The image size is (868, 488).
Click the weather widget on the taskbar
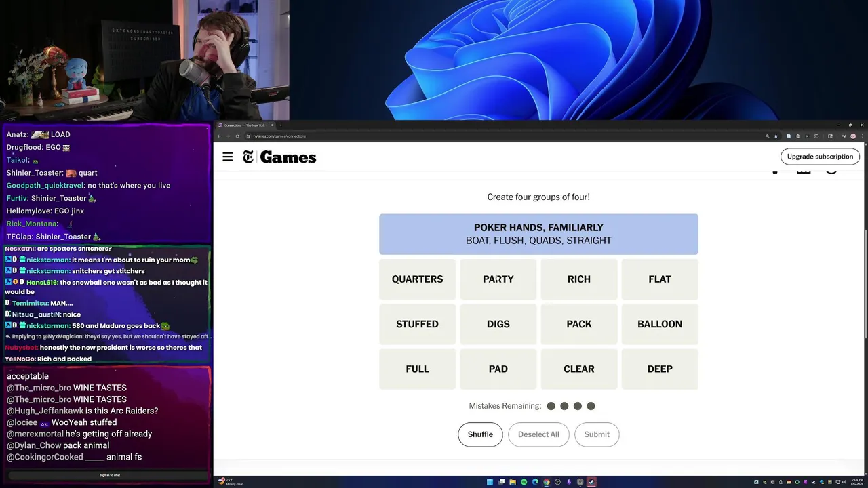231,481
